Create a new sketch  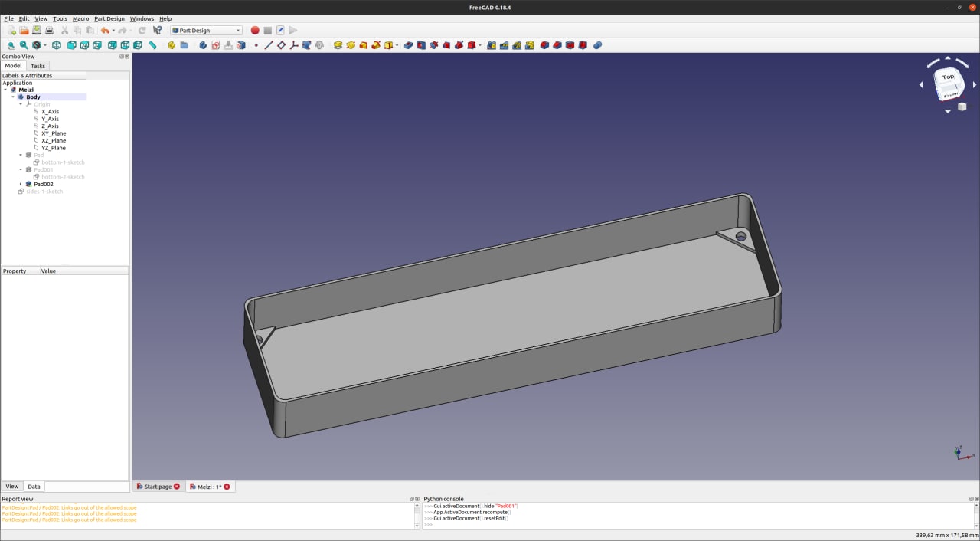(215, 45)
